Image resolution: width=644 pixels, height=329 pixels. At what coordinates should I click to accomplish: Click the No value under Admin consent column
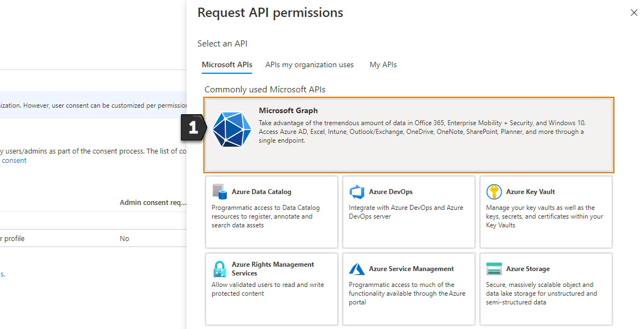[124, 238]
